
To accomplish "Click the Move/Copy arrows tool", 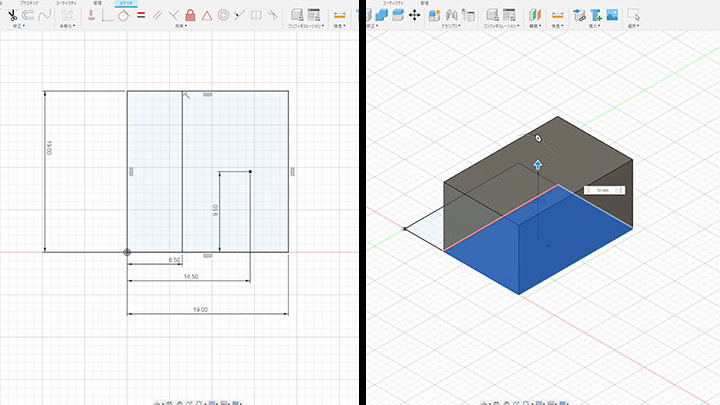I will point(414,15).
